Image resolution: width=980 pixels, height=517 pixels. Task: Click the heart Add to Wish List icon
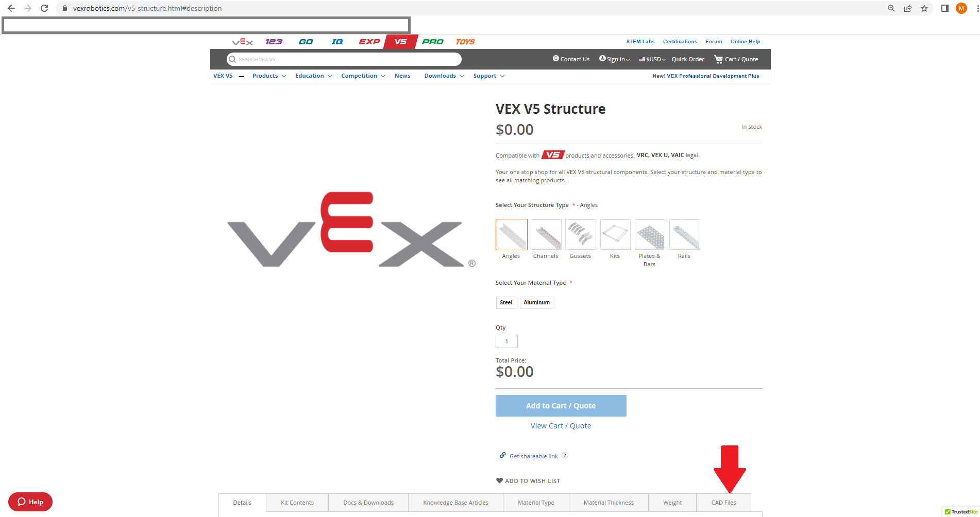pyautogui.click(x=499, y=480)
